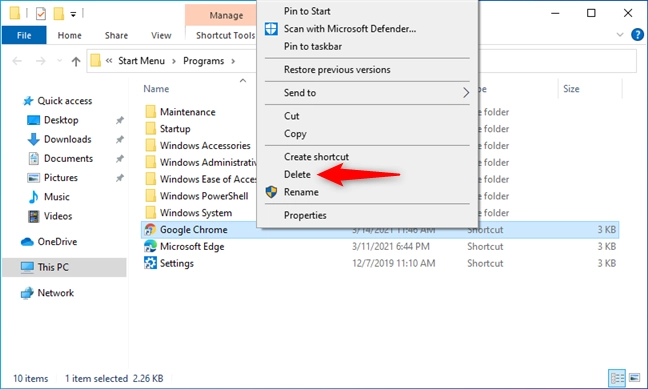Open Music in the navigation pane

[57, 197]
